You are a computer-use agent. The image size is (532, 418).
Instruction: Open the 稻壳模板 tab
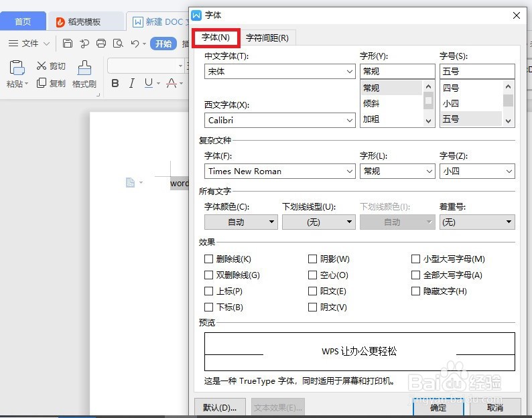pos(85,21)
